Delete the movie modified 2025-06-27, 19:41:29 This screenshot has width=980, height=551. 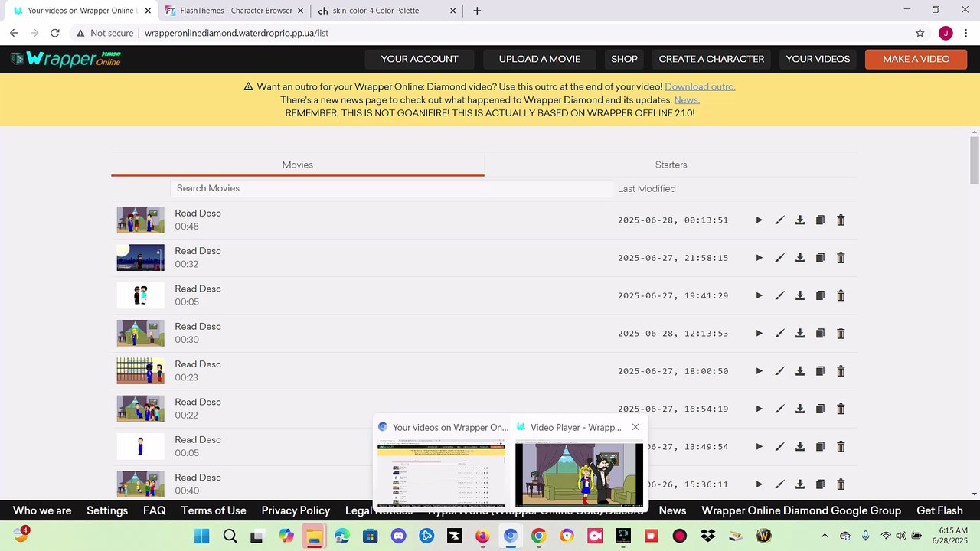click(x=841, y=295)
